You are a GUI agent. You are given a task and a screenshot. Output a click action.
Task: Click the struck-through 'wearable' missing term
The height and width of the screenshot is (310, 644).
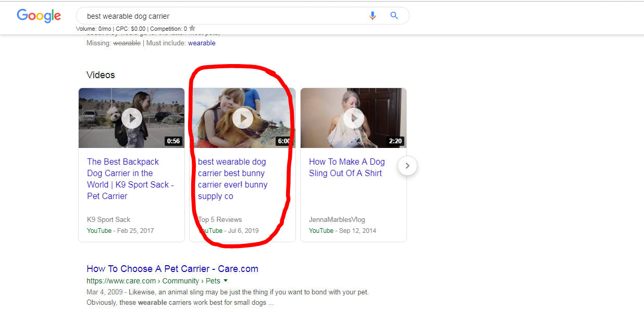coord(127,43)
